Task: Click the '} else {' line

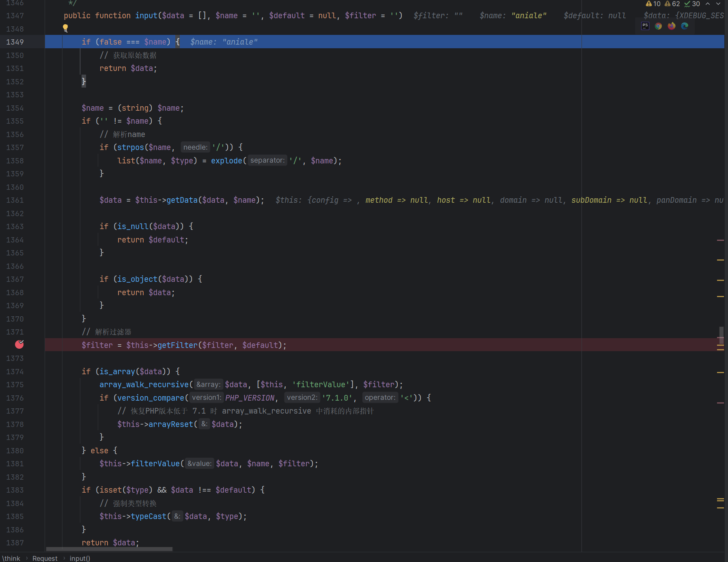Action: [99, 450]
